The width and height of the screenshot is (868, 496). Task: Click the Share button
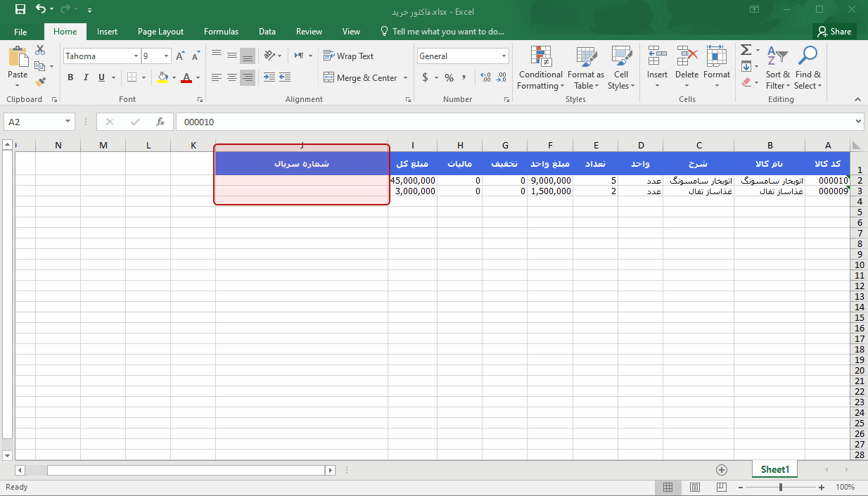tap(834, 32)
